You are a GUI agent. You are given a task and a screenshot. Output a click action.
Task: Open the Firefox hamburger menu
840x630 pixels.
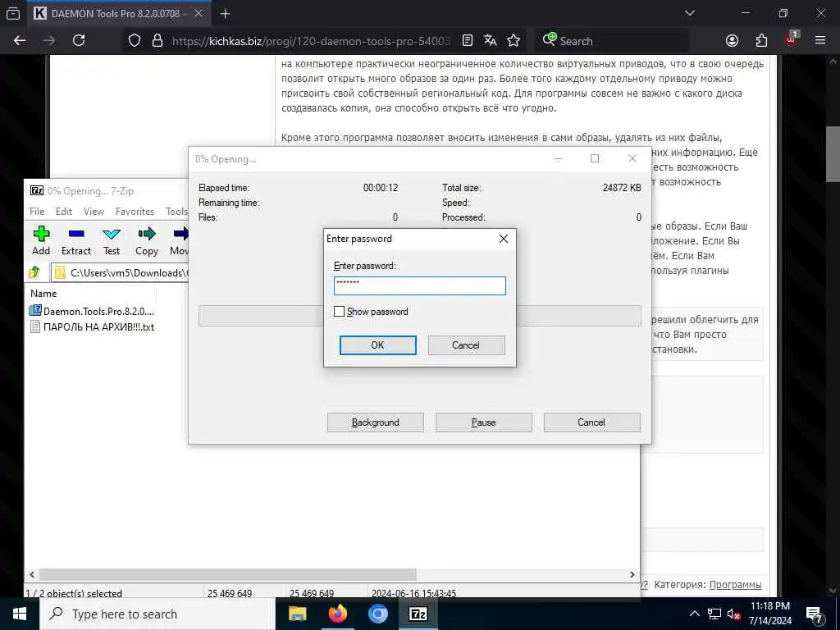tap(820, 41)
